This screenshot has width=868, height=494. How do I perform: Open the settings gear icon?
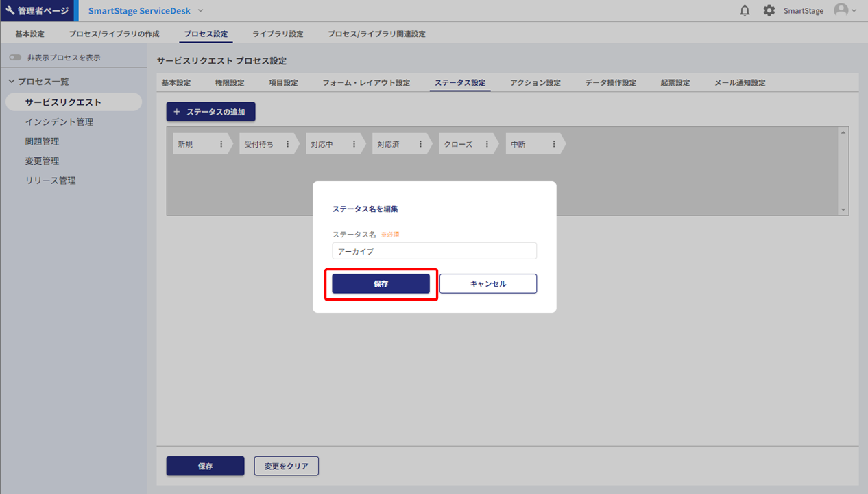pos(769,11)
